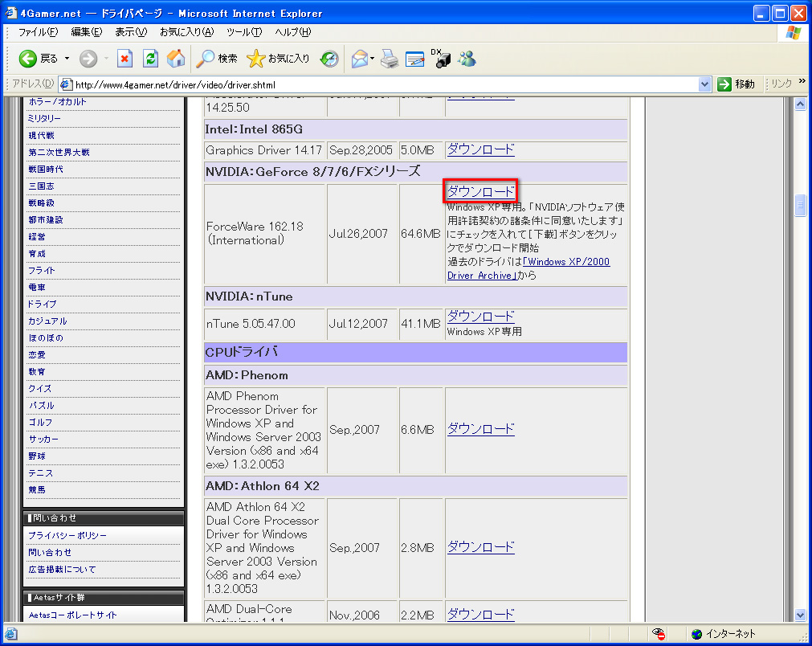Click the page scrollbar down arrow
The height and width of the screenshot is (646, 812).
click(x=800, y=615)
